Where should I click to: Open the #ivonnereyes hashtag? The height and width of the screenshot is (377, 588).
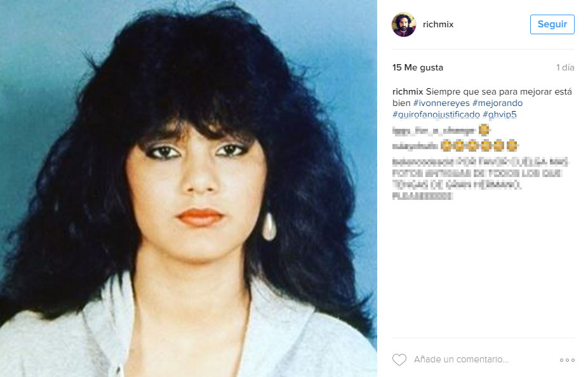(x=441, y=103)
